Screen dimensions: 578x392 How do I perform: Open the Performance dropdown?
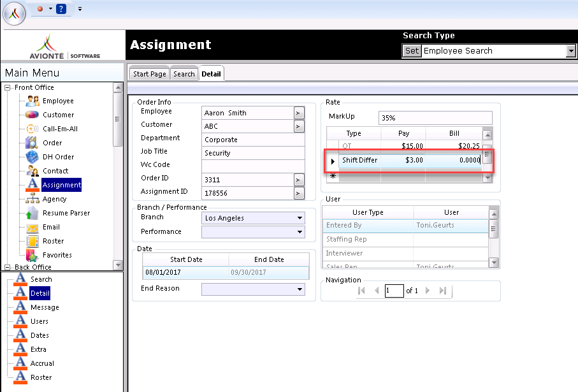[x=300, y=232]
